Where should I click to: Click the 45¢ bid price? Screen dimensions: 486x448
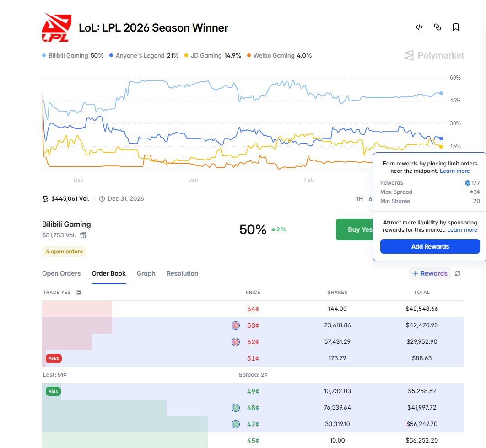click(253, 441)
